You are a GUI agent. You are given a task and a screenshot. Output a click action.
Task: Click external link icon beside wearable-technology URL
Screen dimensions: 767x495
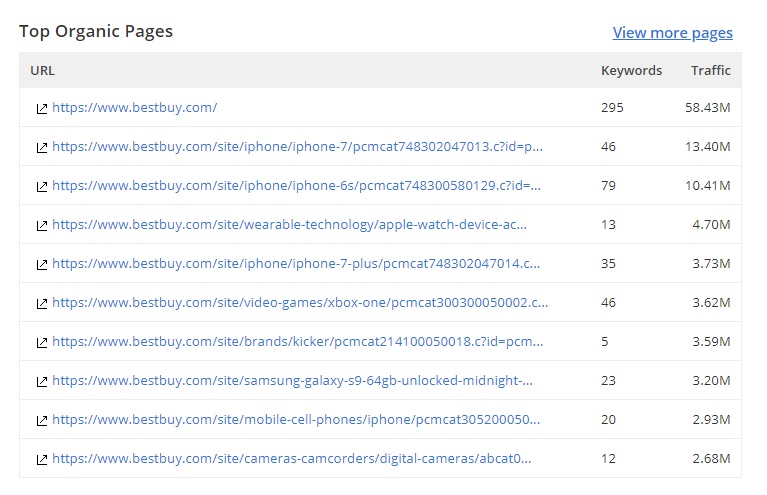pos(41,225)
